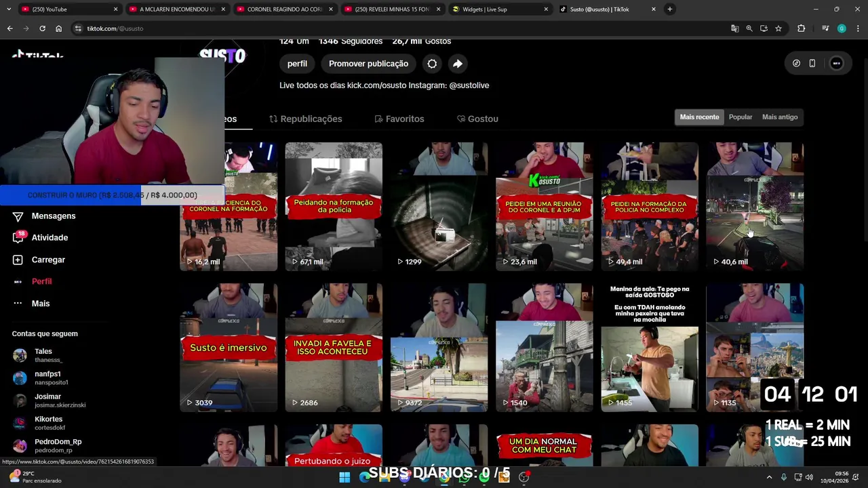Toggle the microphone icon in system tray
This screenshot has height=488, width=868.
(x=784, y=477)
